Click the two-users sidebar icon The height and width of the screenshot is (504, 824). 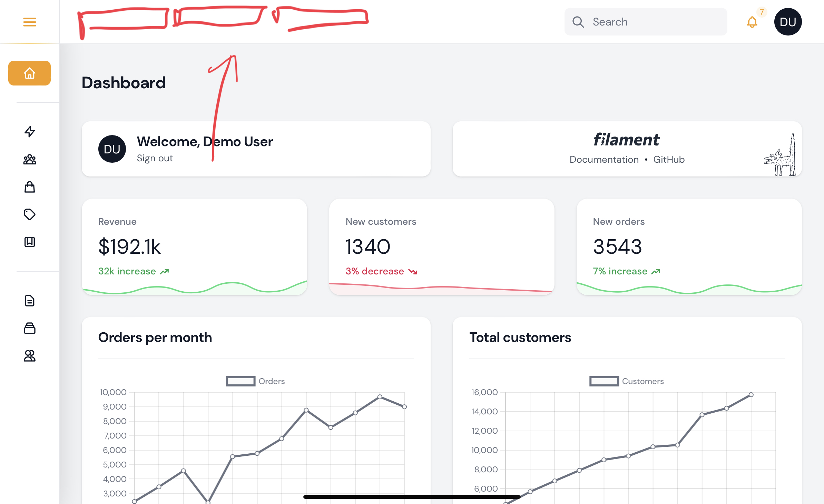(29, 356)
